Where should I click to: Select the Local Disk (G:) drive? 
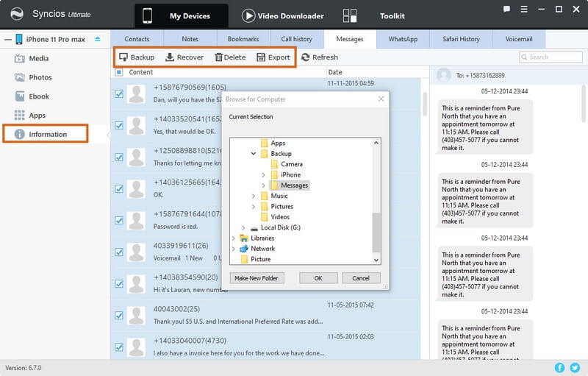coord(281,227)
